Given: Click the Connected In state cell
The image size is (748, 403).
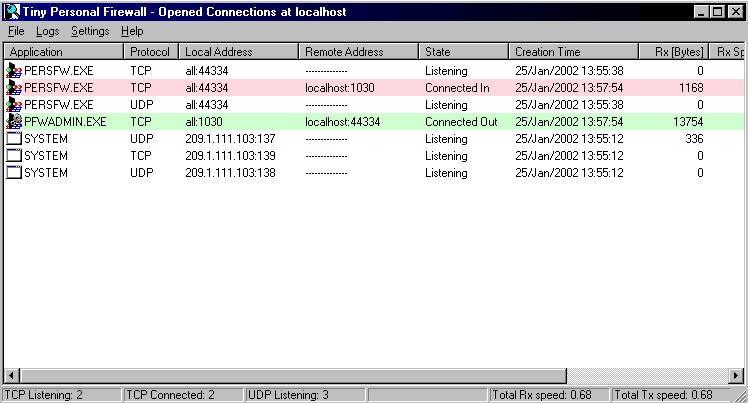Looking at the screenshot, I should 457,88.
